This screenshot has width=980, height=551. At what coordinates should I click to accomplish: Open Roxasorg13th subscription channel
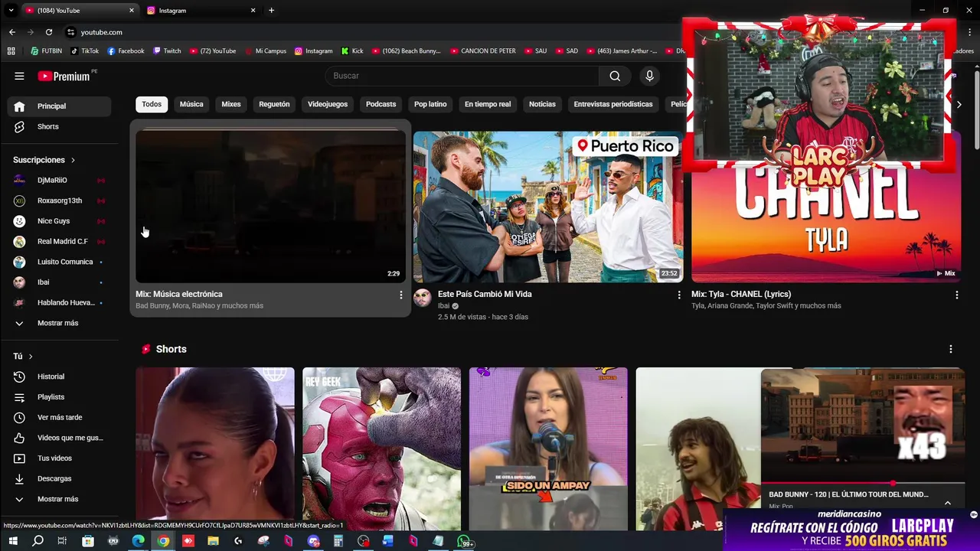tap(59, 201)
